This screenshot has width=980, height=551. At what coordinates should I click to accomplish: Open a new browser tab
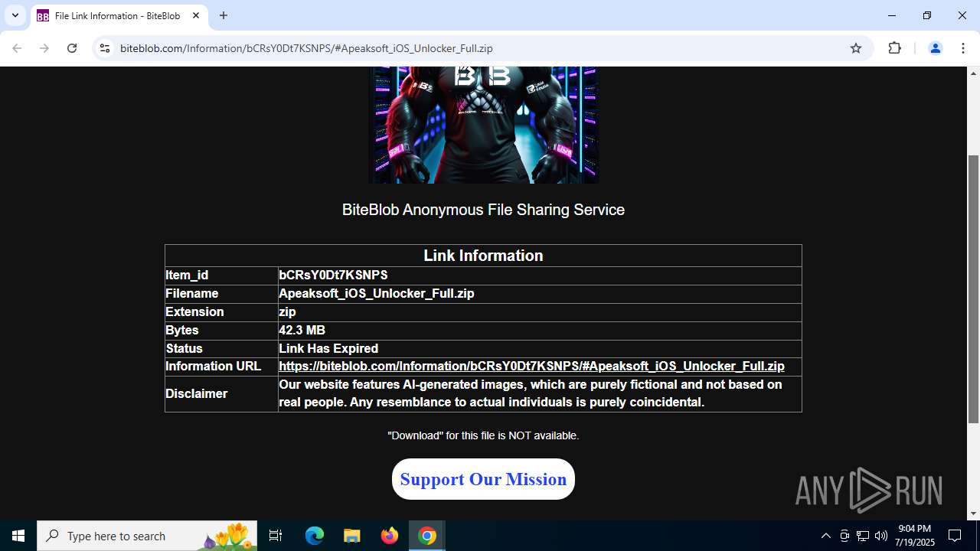click(224, 15)
